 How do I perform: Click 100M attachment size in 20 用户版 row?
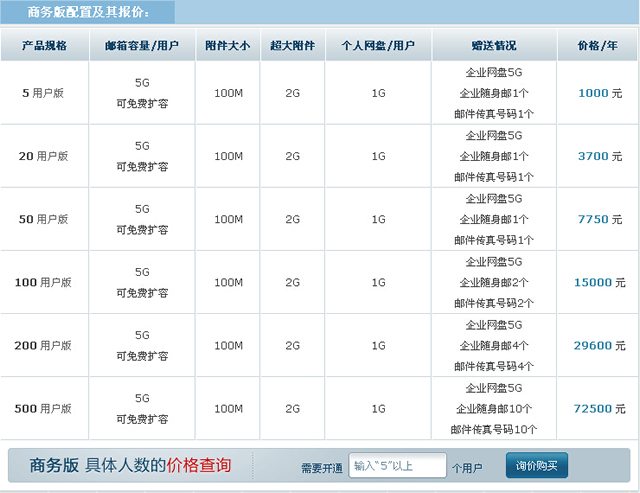pyautogui.click(x=229, y=156)
